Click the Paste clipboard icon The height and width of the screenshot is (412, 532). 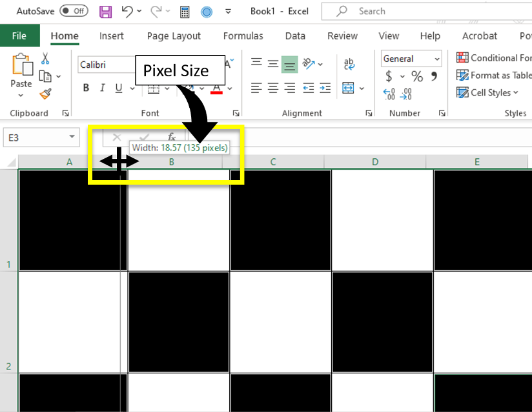tap(23, 64)
